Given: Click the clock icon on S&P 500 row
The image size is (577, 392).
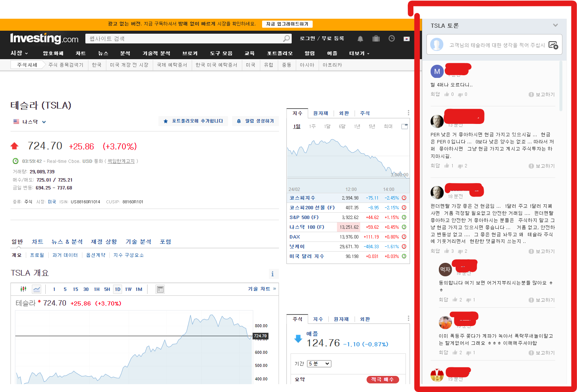Looking at the screenshot, I should coord(404,217).
